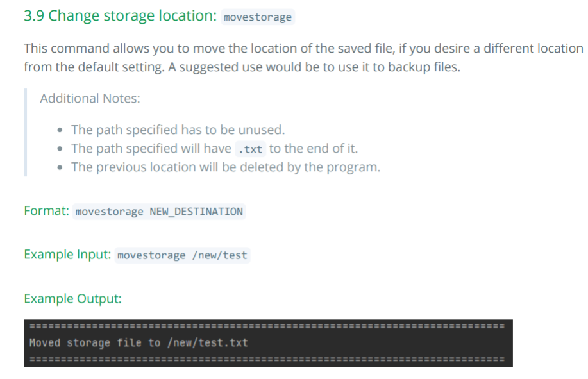Click the top separator line in output
Viewport: 588px width, 379px height.
(267, 326)
